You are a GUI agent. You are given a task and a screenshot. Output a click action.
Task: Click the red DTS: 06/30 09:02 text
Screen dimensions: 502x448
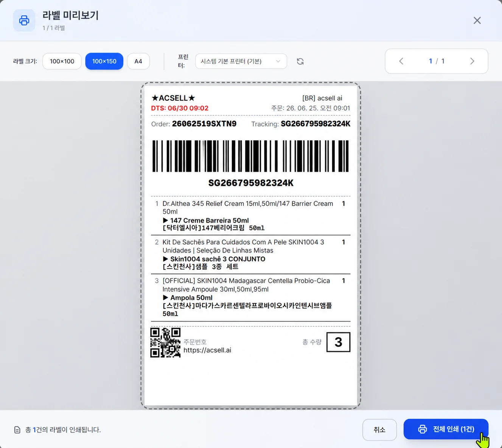(180, 108)
